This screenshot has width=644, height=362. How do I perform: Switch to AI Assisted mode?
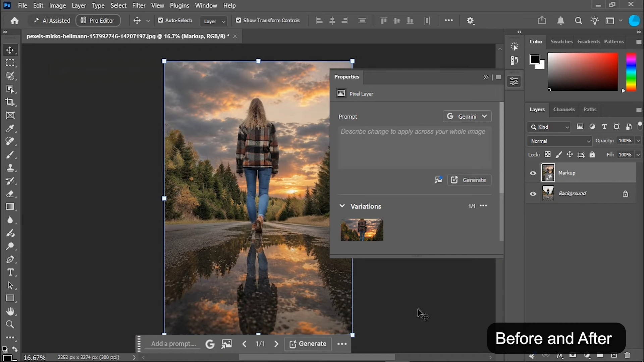pos(52,20)
